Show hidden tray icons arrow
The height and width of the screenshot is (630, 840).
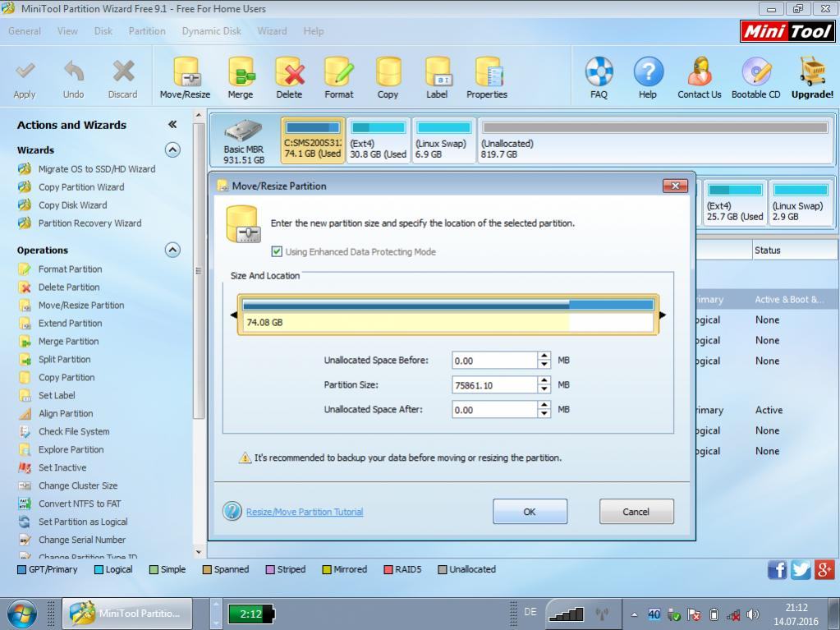[634, 615]
